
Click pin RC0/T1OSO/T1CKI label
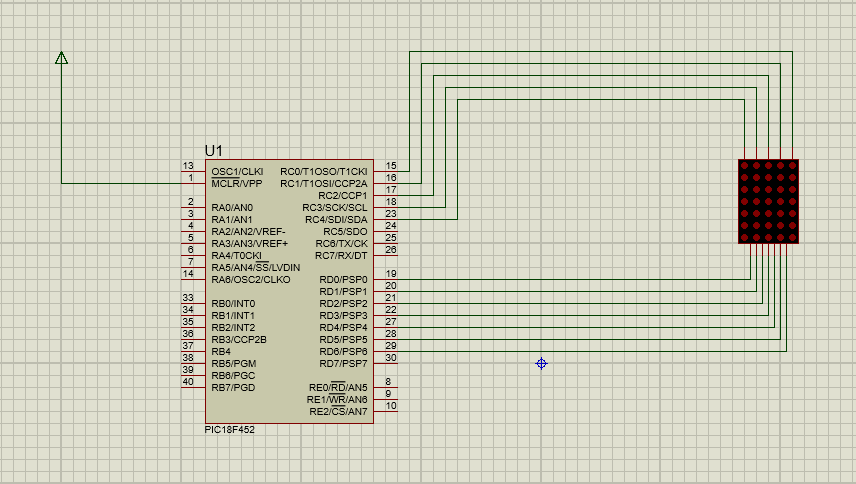pyautogui.click(x=324, y=171)
